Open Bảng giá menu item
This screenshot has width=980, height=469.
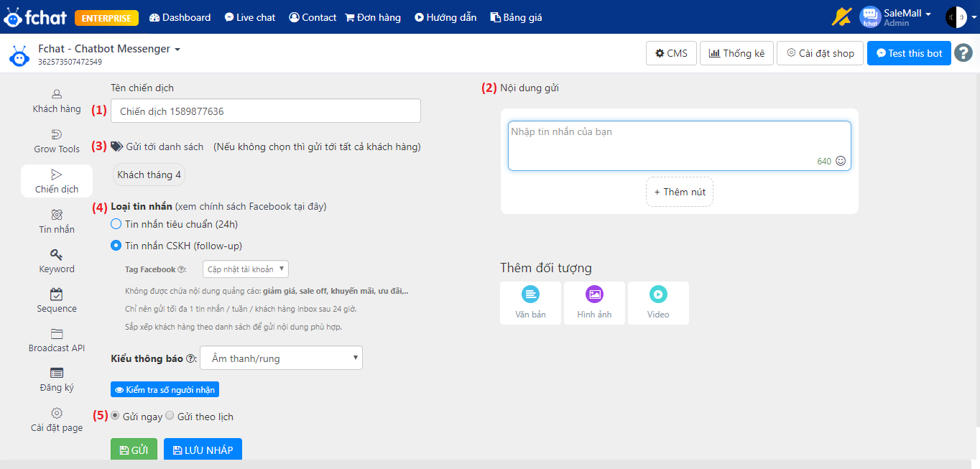pos(516,17)
